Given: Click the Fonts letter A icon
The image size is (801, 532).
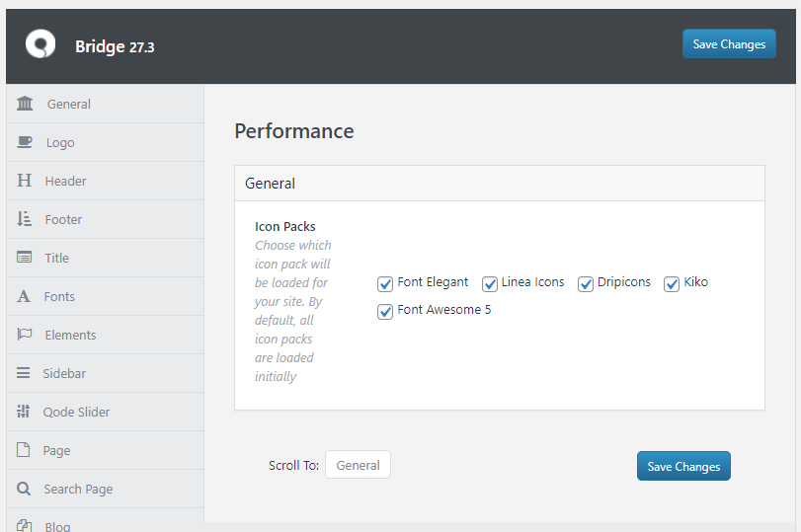Looking at the screenshot, I should tap(24, 296).
